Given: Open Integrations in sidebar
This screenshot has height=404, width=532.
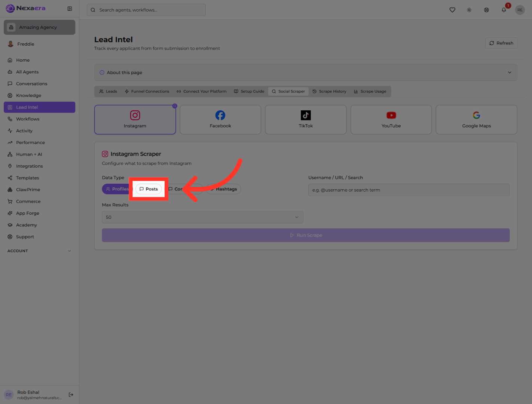Looking at the screenshot, I should 39,166.
